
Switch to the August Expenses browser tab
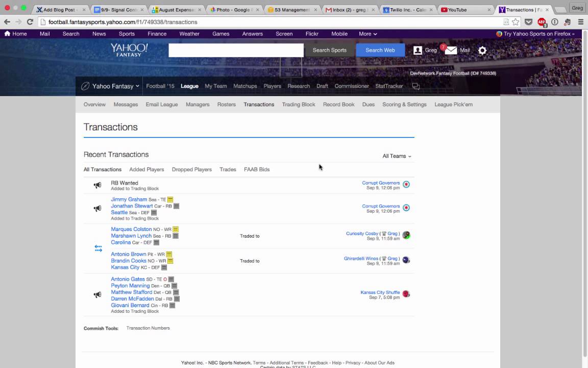(176, 10)
